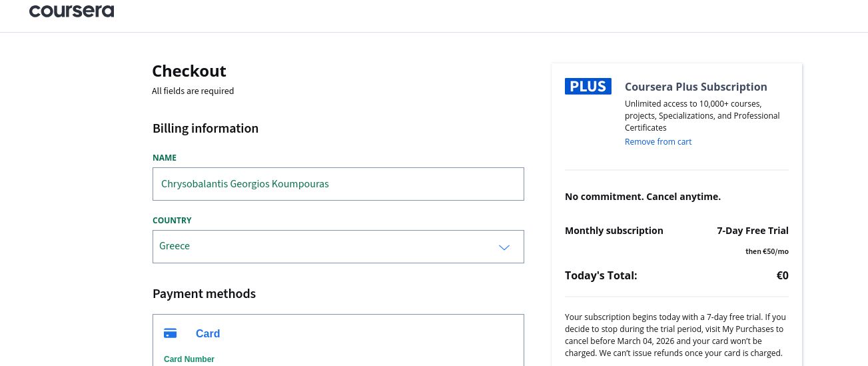The width and height of the screenshot is (868, 366).
Task: Click the 7-Day Free Trial text
Action: pyautogui.click(x=752, y=231)
